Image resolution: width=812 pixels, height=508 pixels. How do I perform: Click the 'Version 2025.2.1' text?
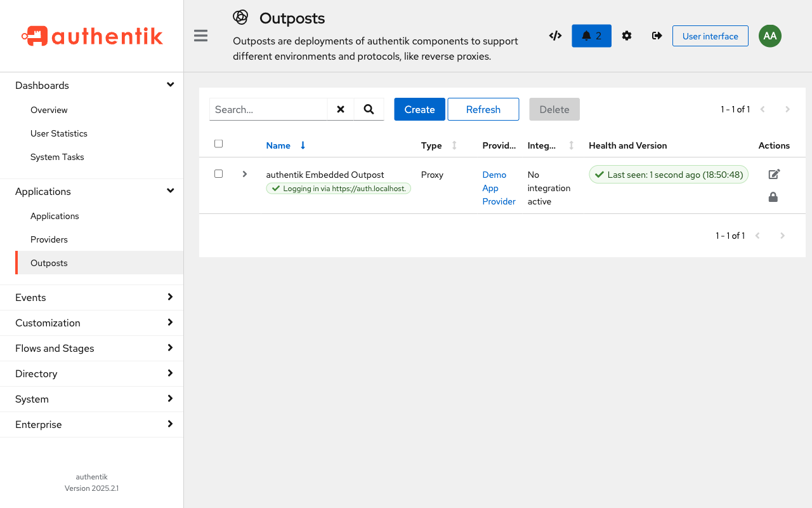[91, 488]
